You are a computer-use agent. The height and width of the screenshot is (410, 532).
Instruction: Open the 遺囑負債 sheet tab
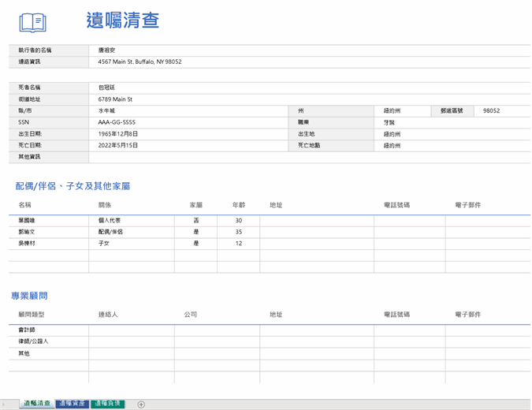coord(107,404)
